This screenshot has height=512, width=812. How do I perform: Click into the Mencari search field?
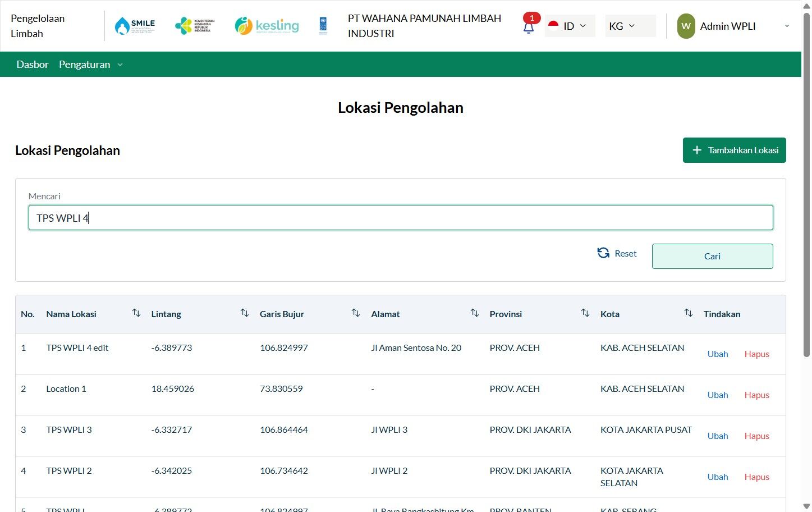point(401,218)
